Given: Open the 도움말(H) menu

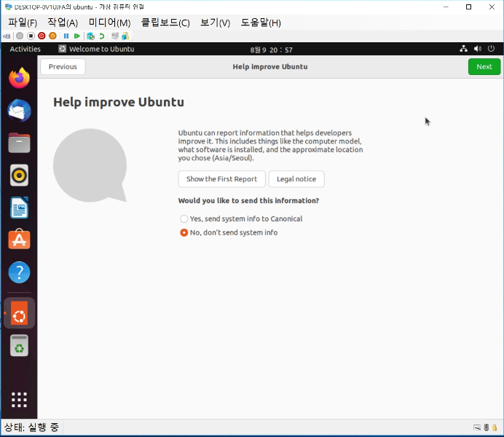Looking at the screenshot, I should click(x=261, y=23).
